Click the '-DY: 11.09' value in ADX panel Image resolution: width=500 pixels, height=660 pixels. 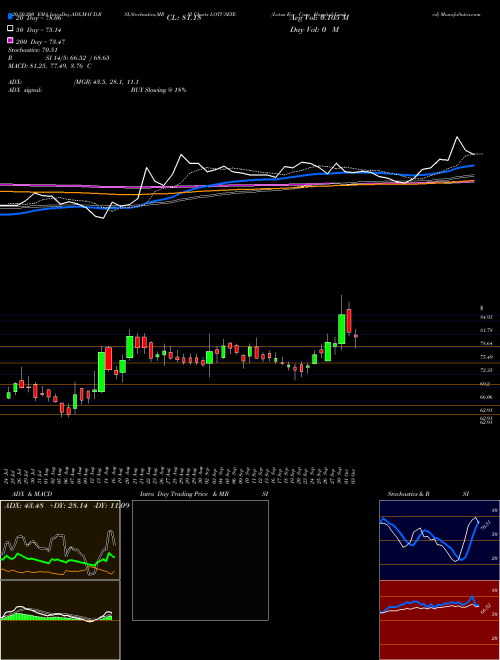tap(110, 506)
